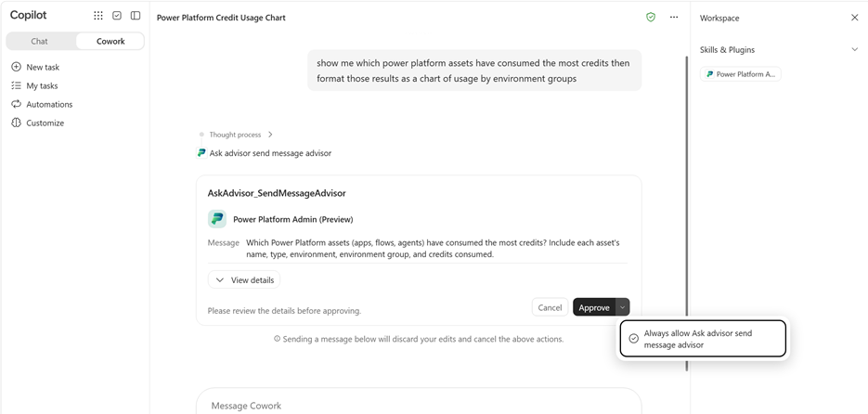Image resolution: width=868 pixels, height=414 pixels.
Task: Approve the advisor message request
Action: coord(594,307)
